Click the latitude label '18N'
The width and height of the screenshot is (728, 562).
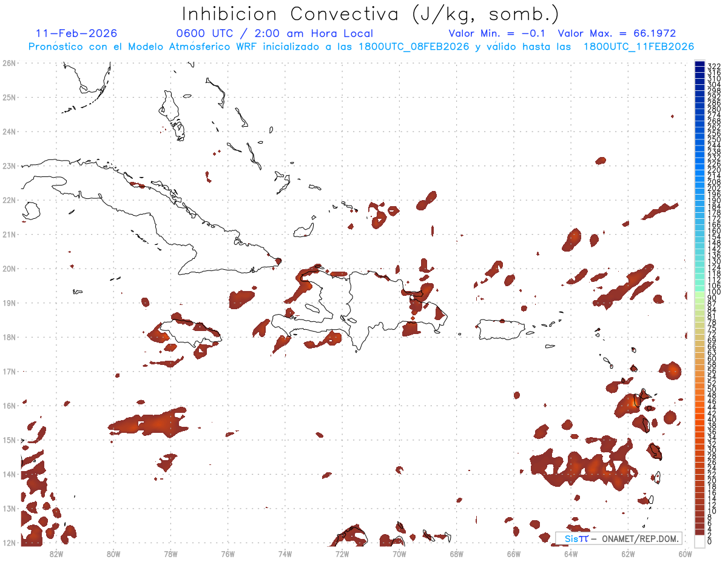click(x=9, y=336)
